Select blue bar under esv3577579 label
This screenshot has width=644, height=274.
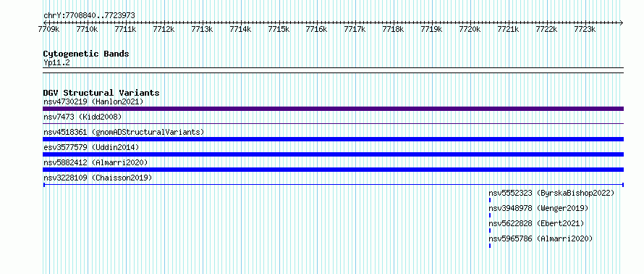click(x=333, y=154)
